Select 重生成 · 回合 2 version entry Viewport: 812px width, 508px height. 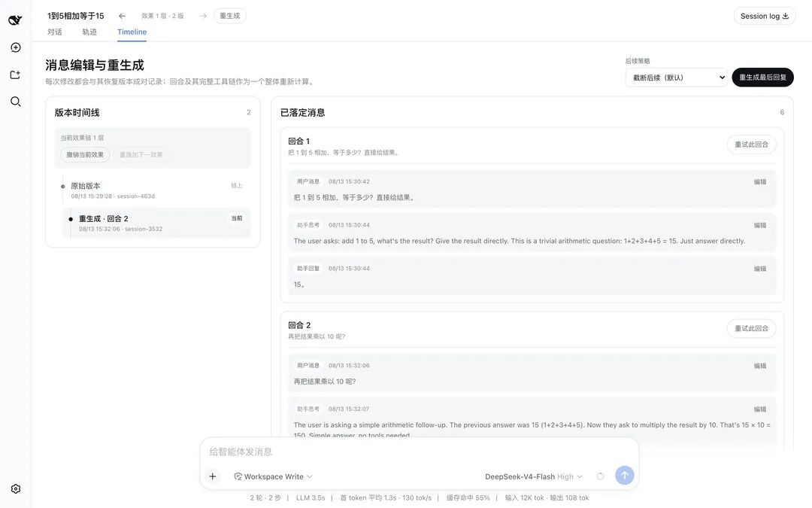(x=156, y=223)
